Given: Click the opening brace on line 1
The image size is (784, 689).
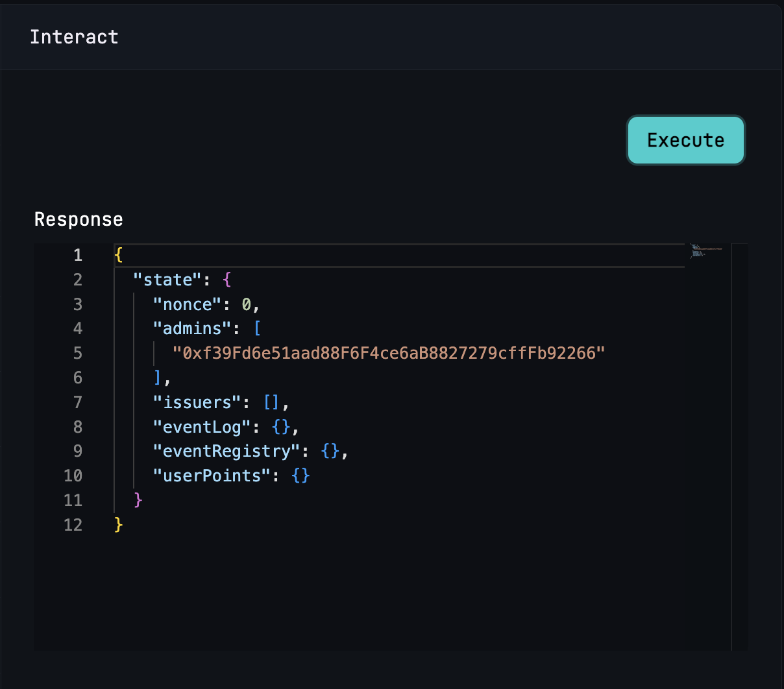Looking at the screenshot, I should click(x=118, y=255).
